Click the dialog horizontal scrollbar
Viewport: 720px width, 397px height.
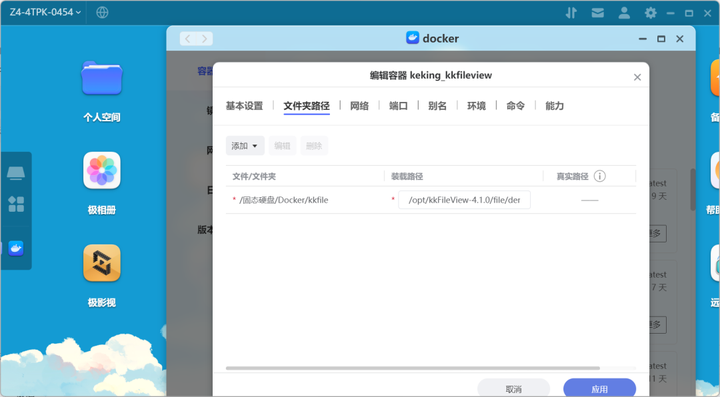[x=412, y=368]
